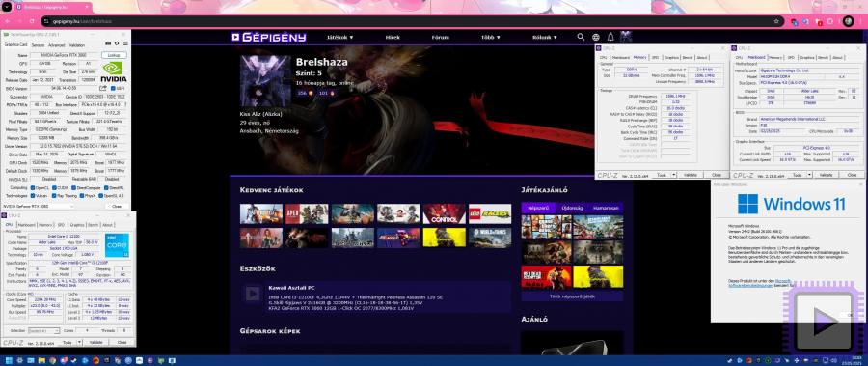
Task: Click the GPU-Z refresh icon
Action: tap(117, 43)
